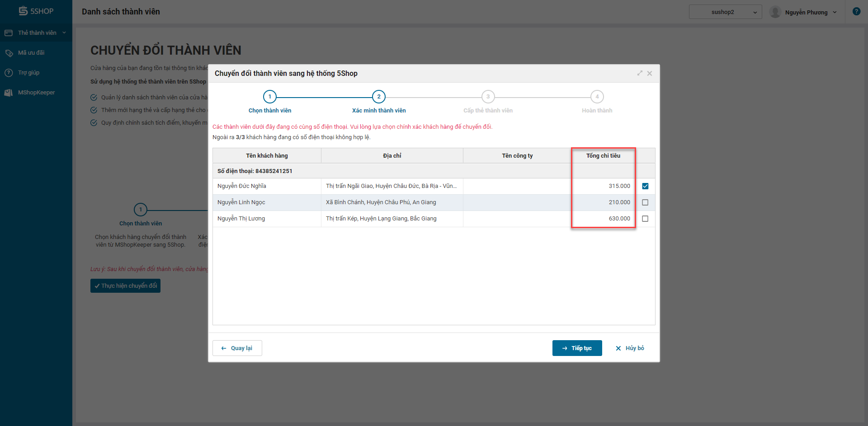Click the 315.000 spending value

point(619,186)
